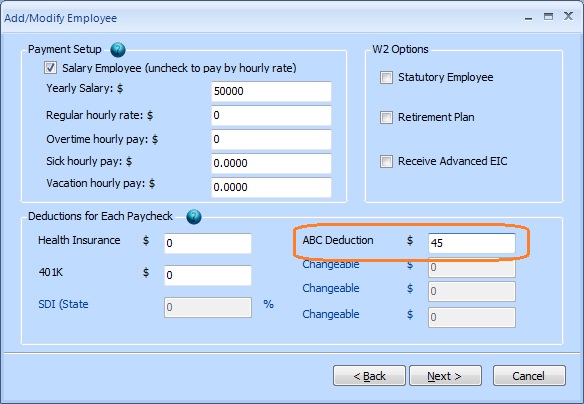This screenshot has height=404, width=584.
Task: Tick the Receive Advanced EIC checkbox
Action: [x=386, y=161]
